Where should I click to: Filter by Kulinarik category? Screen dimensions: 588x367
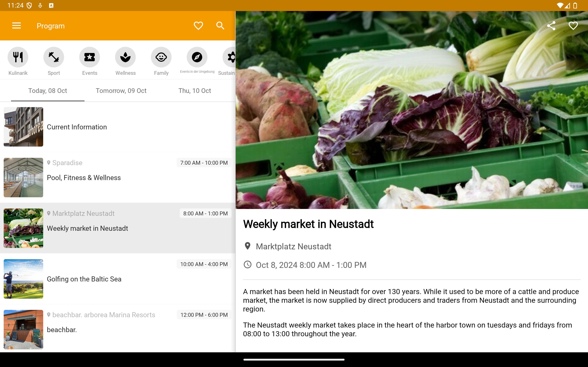point(18,57)
